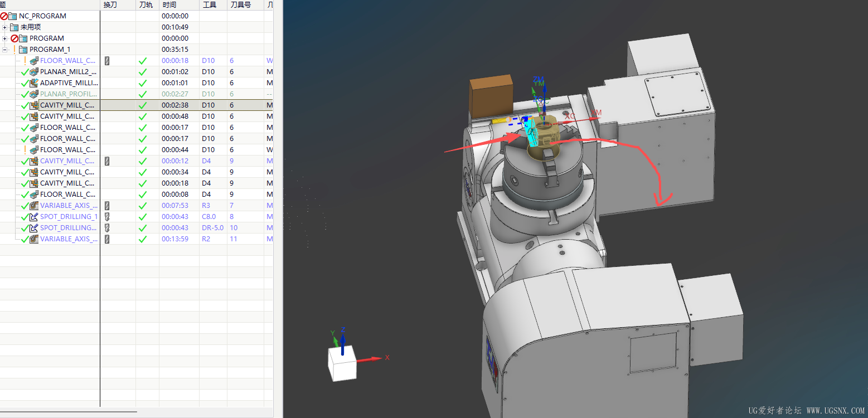Click the SPOT_DRILLING_1 operation icon

(x=34, y=217)
